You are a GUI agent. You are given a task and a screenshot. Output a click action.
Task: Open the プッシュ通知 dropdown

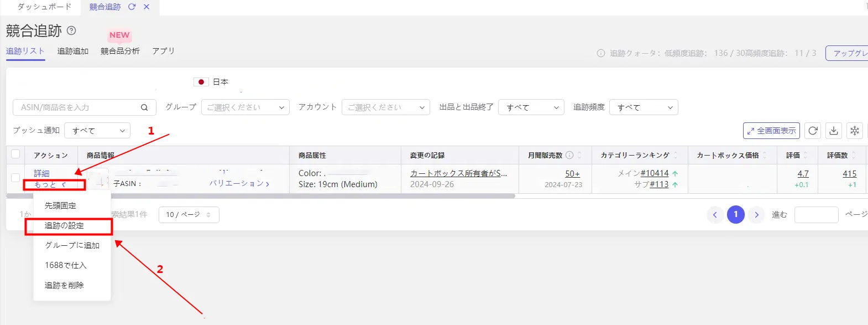pyautogui.click(x=97, y=131)
